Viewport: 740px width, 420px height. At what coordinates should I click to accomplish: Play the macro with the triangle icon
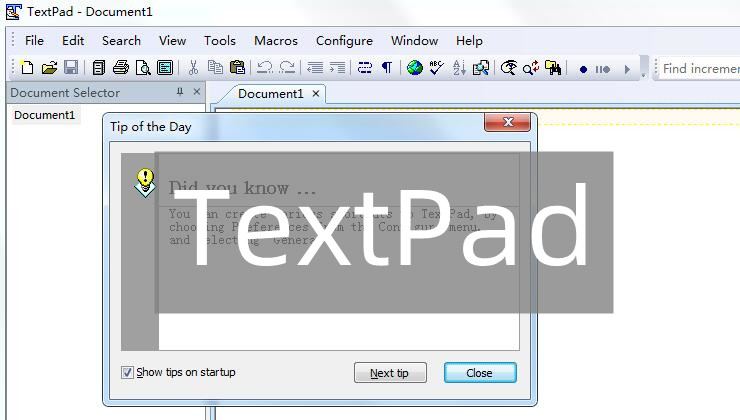[x=627, y=69]
